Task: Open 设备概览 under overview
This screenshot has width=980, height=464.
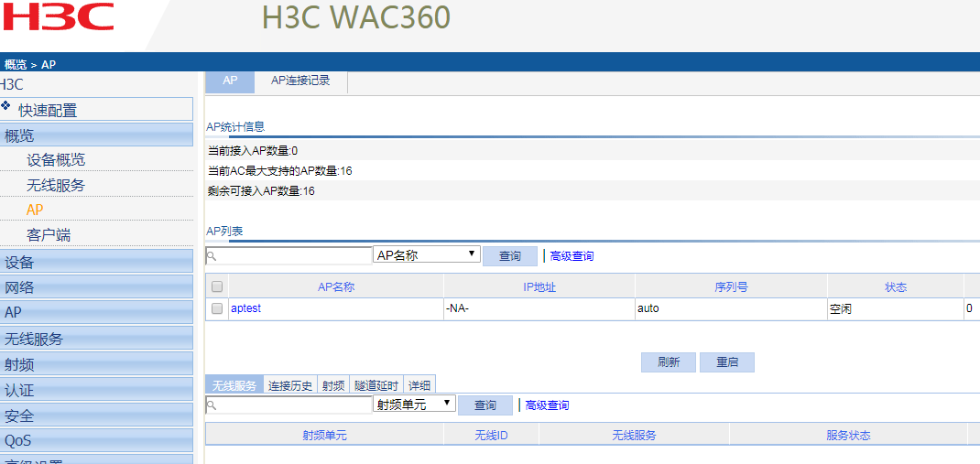Action: coord(56,160)
